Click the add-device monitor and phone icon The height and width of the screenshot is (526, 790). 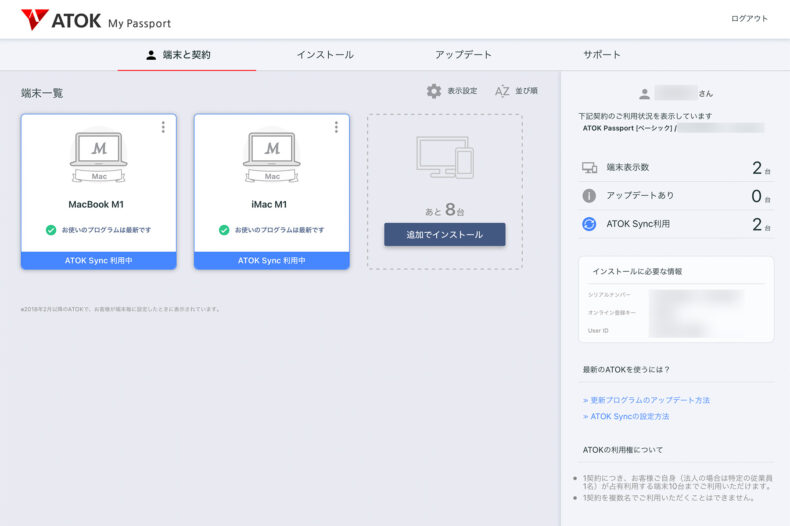coord(444,156)
